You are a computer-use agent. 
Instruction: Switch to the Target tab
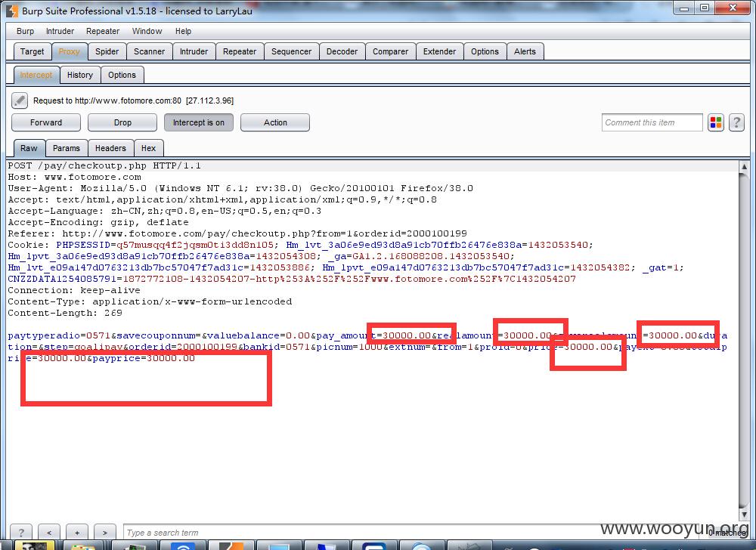click(x=32, y=51)
